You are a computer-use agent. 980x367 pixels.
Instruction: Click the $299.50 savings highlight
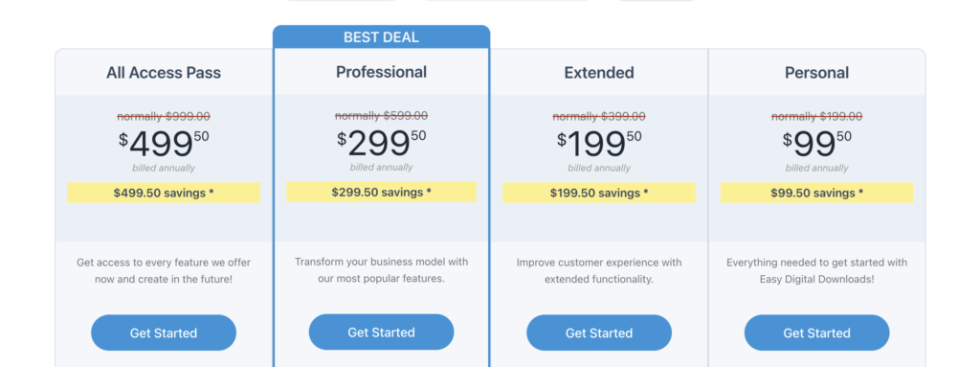(381, 192)
